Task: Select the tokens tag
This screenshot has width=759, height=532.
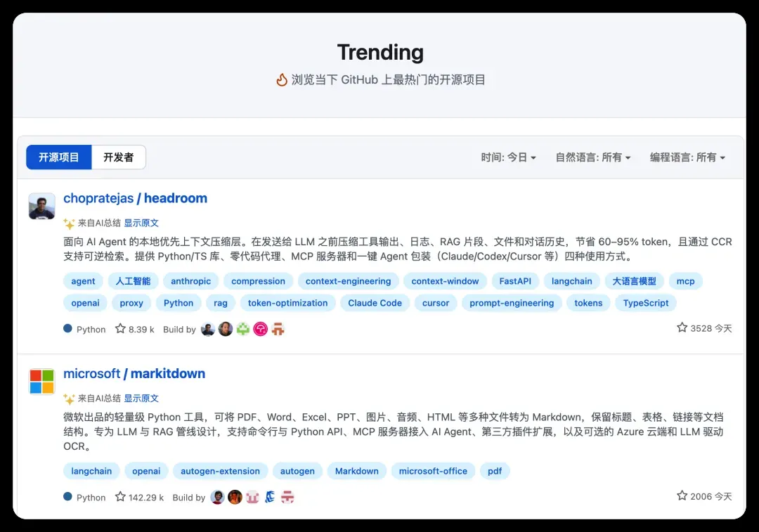Action: point(588,303)
